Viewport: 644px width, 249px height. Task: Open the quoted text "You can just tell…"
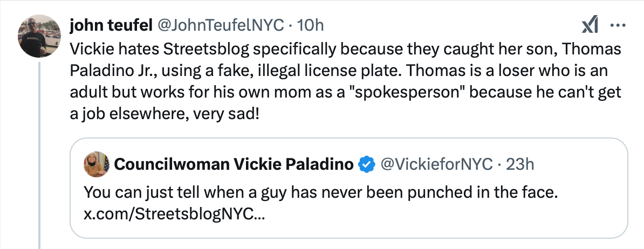coord(320,193)
